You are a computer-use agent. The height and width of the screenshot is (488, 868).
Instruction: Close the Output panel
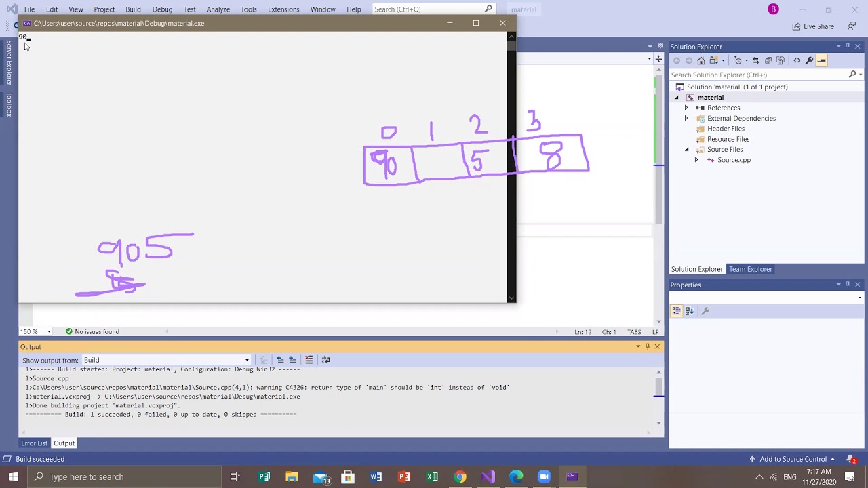pos(656,346)
